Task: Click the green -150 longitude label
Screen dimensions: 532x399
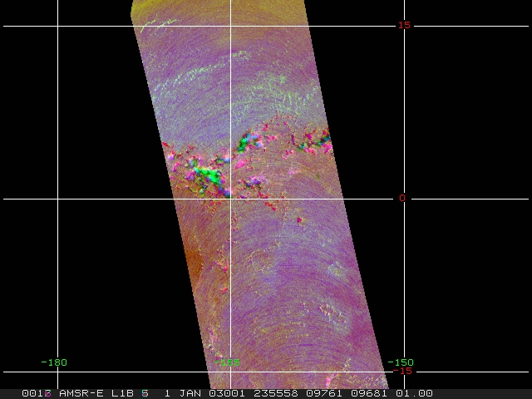Action: click(401, 362)
